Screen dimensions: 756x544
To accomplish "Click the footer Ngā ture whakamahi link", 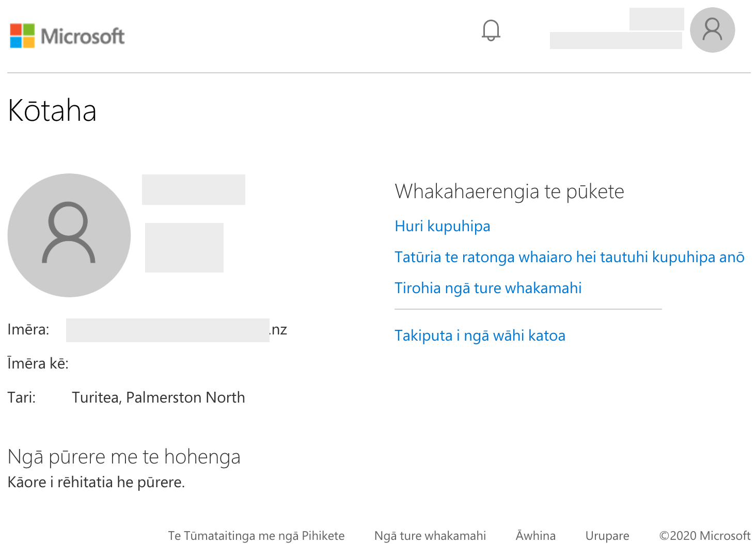I will (x=430, y=536).
